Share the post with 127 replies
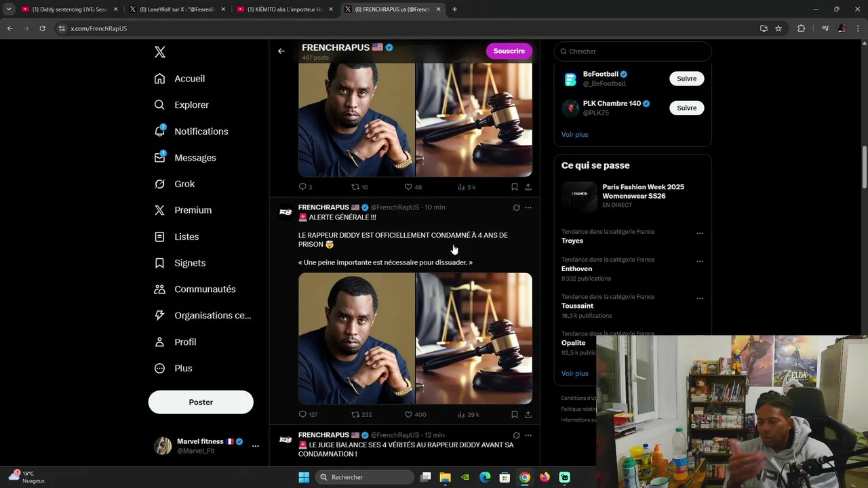Screen dimensions: 868x488 [528, 414]
